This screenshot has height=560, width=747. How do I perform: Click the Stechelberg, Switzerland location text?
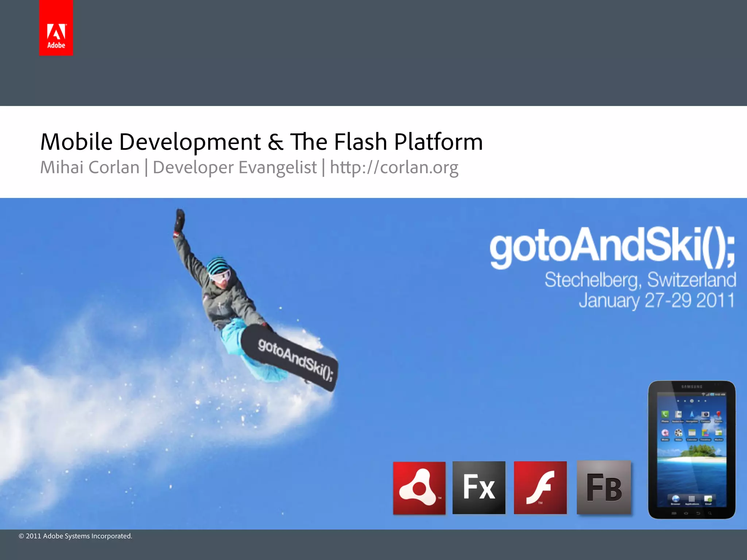pos(640,280)
